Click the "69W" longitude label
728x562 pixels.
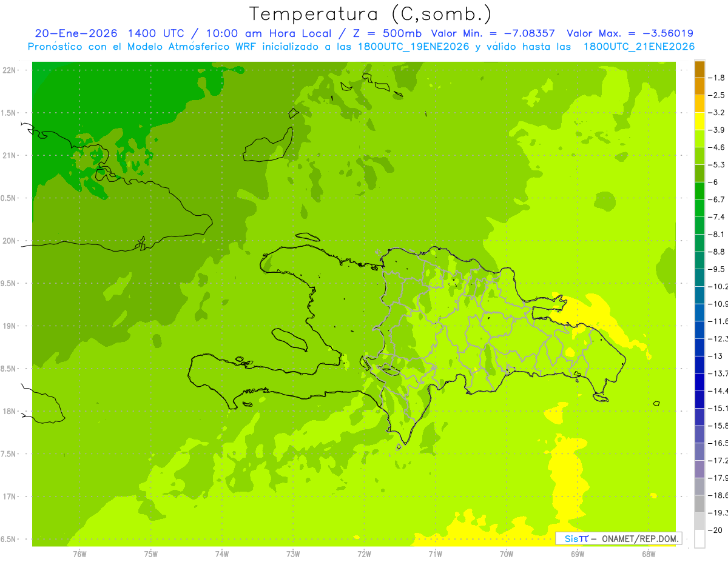(578, 554)
